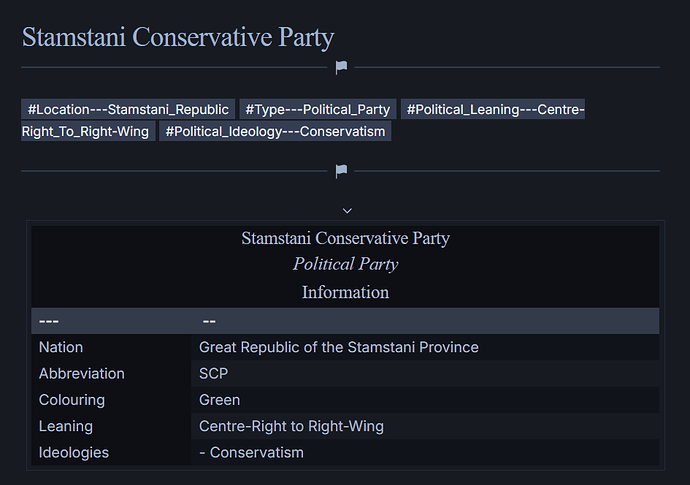Click the flag icon below the page title

(x=341, y=68)
